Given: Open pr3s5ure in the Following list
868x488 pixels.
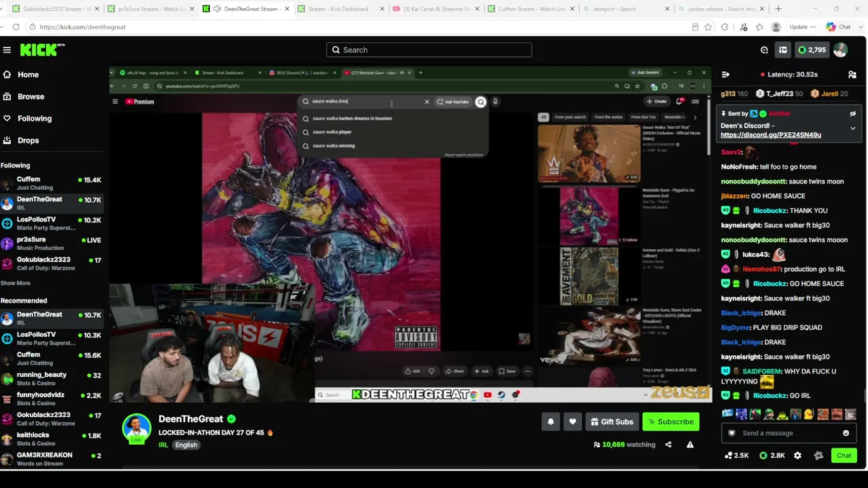Looking at the screenshot, I should [x=52, y=243].
